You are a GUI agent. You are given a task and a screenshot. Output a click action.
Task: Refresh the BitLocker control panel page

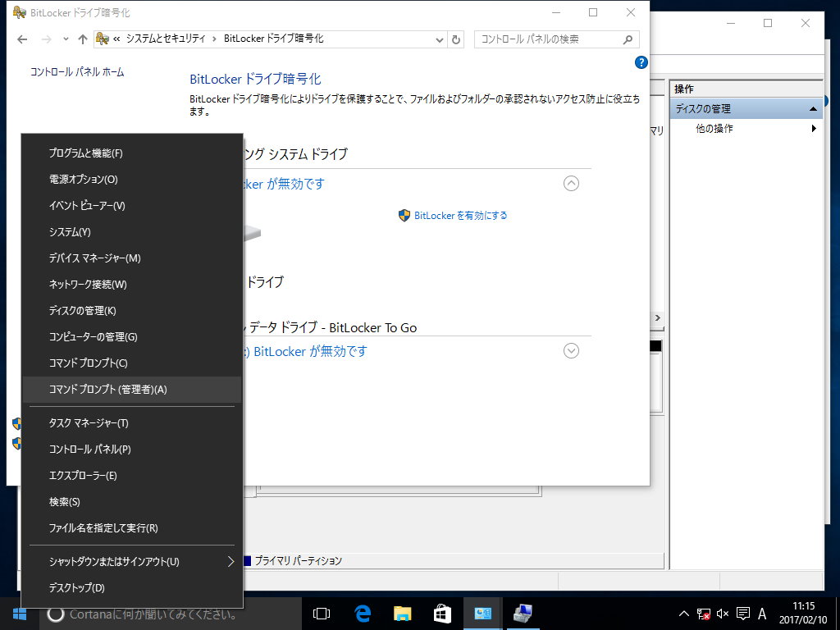coord(456,39)
